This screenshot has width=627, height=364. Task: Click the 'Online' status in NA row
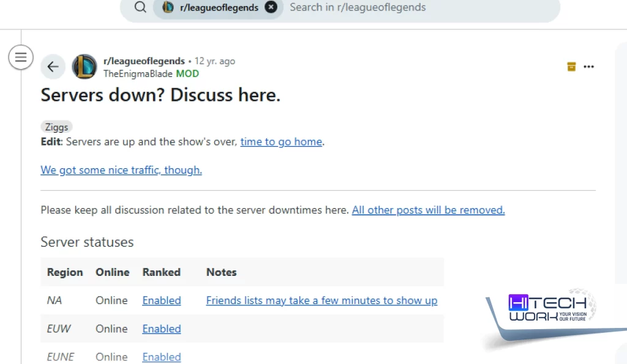click(111, 300)
